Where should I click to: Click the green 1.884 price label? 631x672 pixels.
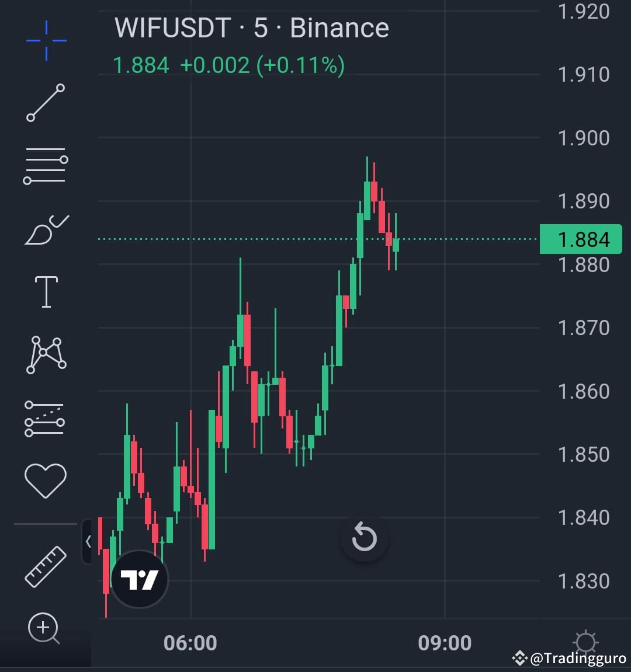click(x=581, y=239)
